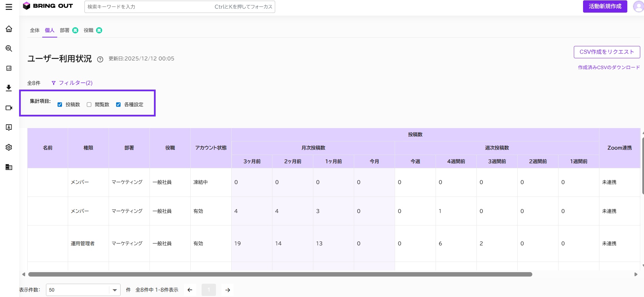Click the 全8件 count label

click(34, 83)
